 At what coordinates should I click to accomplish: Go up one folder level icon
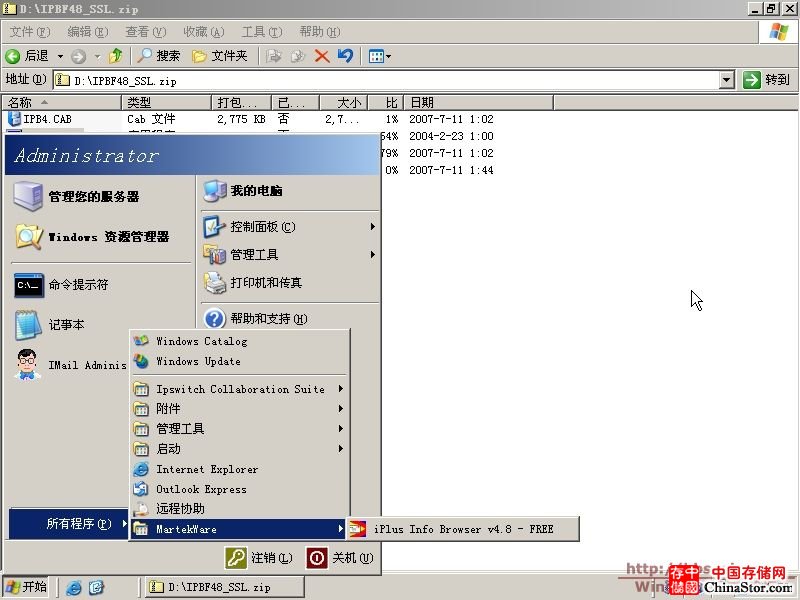tap(115, 56)
